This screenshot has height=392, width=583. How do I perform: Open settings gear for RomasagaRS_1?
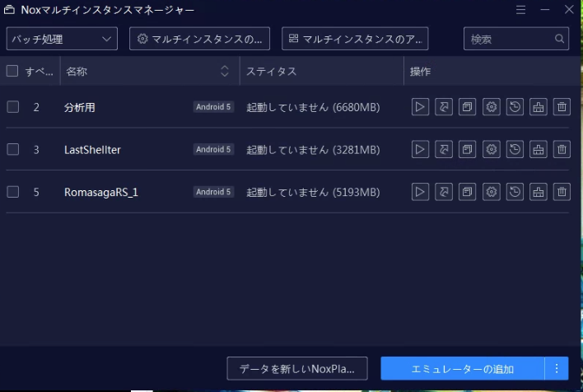click(491, 192)
